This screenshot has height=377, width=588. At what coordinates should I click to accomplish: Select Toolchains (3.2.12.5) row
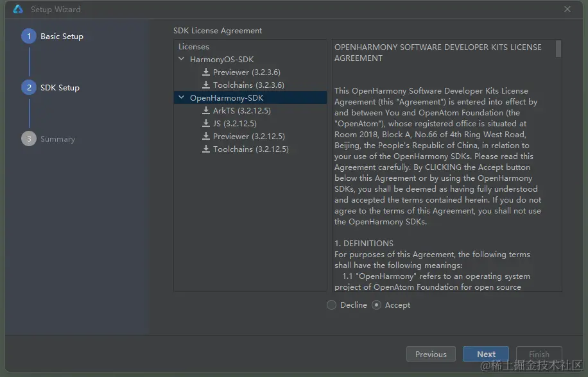[250, 149]
